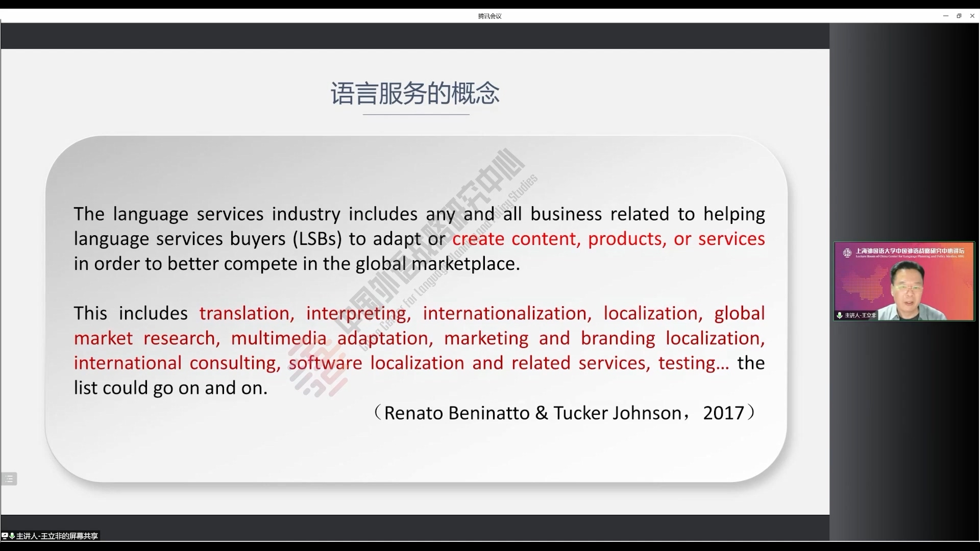Click the slide heading 语言服务的概念

[415, 93]
